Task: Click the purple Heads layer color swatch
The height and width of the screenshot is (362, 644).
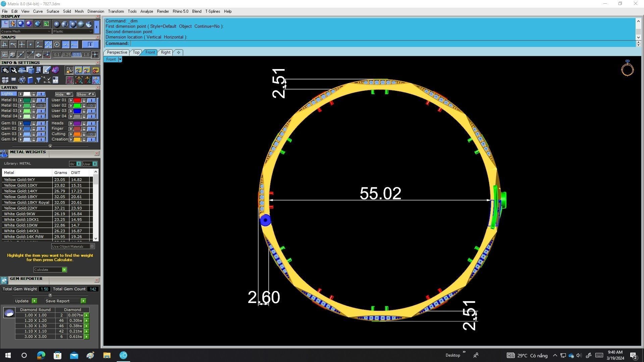Action: click(77, 123)
